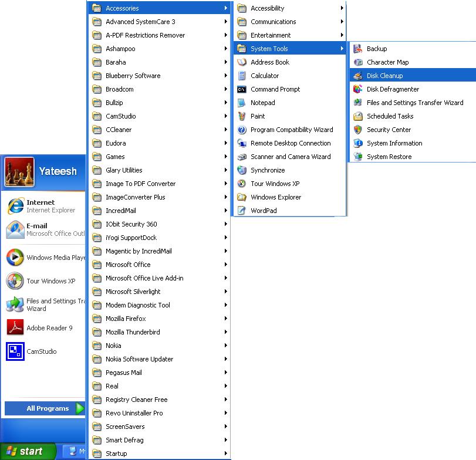
Task: Click the Windows Explorer icon
Action: 242,197
